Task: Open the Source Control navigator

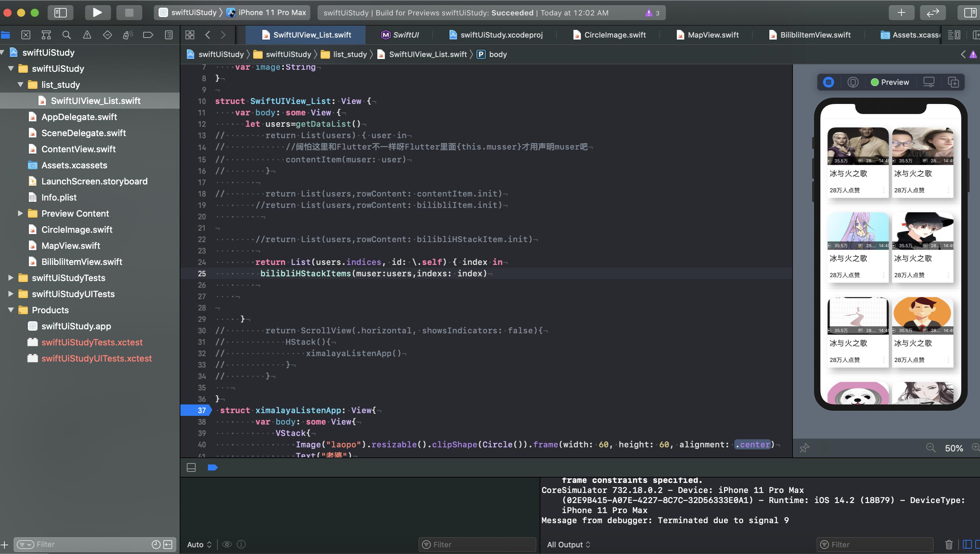Action: tap(26, 35)
